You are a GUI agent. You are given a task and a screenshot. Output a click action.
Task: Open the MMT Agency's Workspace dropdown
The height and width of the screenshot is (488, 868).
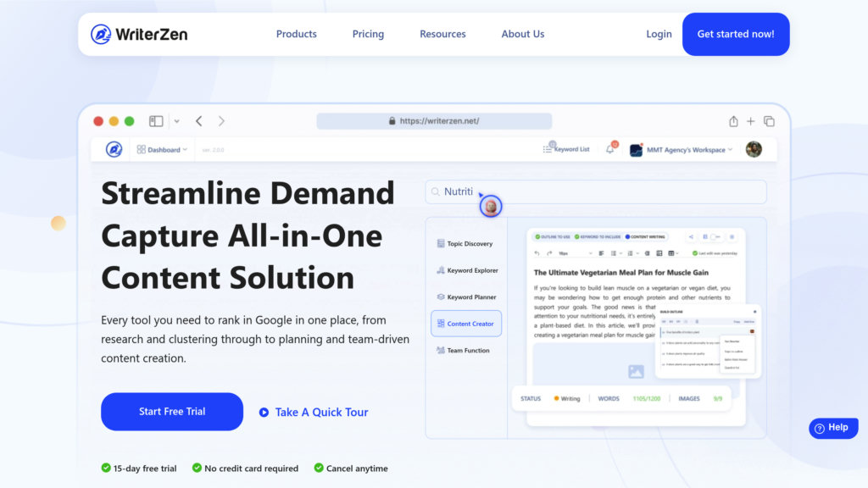tap(682, 149)
